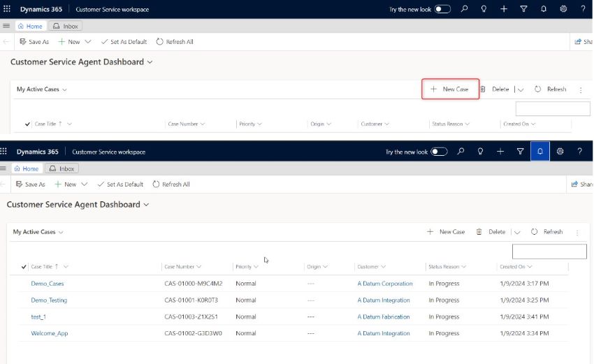
Task: Open app launcher waffle in upper window
Action: [x=7, y=8]
